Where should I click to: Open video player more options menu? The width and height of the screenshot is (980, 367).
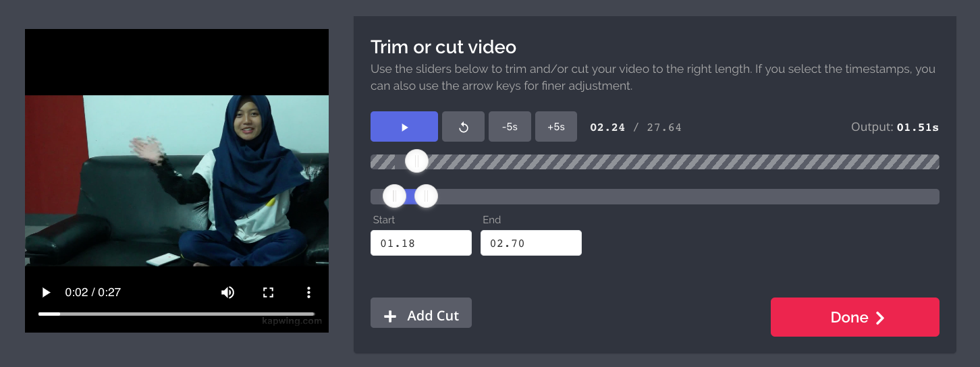308,292
